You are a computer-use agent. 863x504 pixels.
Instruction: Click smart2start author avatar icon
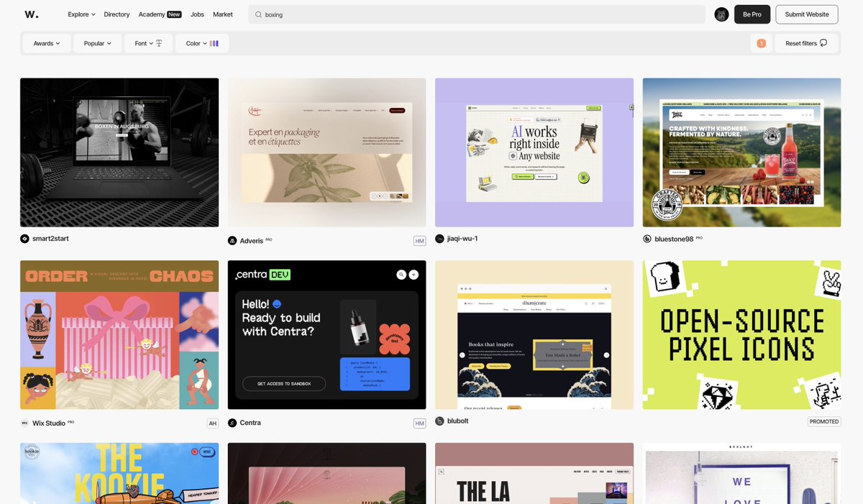tap(24, 239)
